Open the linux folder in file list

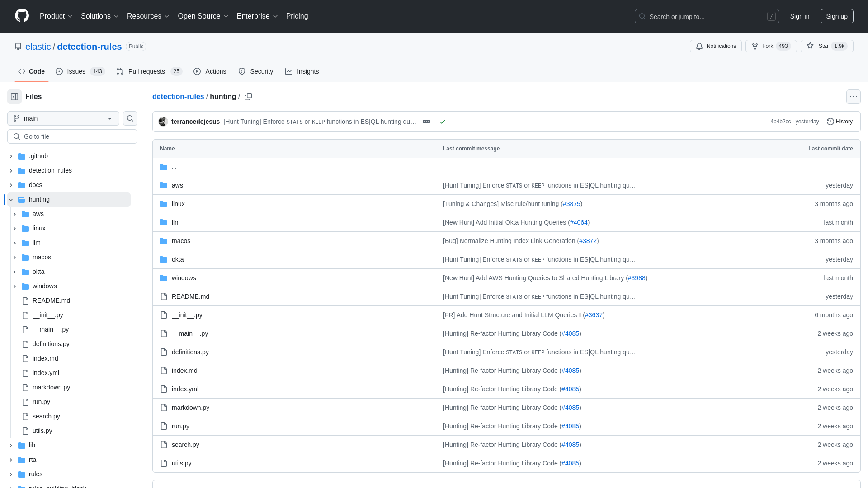click(178, 204)
